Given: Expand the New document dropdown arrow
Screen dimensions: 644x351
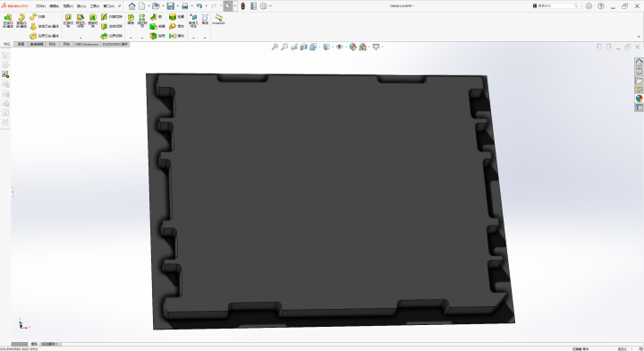Looking at the screenshot, I should click(148, 6).
